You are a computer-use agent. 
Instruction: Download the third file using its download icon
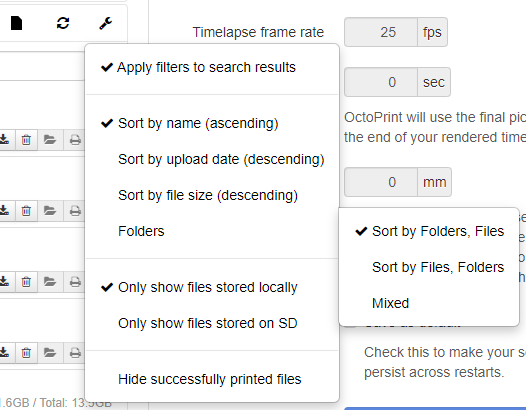[x=4, y=281]
